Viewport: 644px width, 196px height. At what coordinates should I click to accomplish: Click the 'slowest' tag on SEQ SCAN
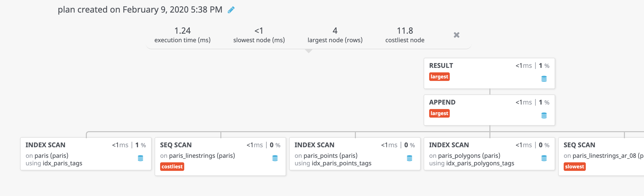coord(574,167)
